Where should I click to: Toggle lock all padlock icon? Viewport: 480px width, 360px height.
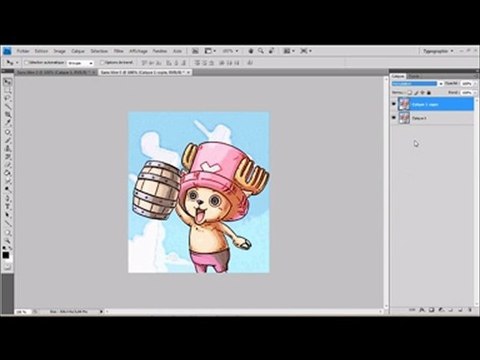click(x=429, y=92)
